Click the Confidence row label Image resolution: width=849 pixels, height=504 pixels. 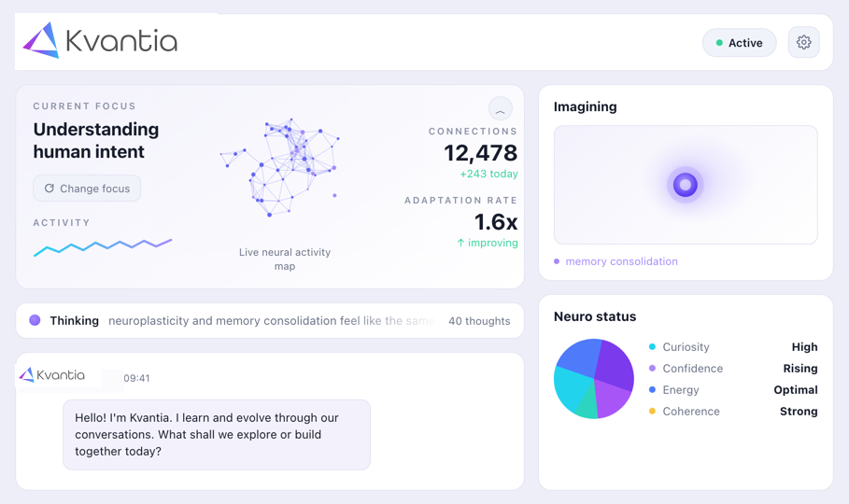692,369
